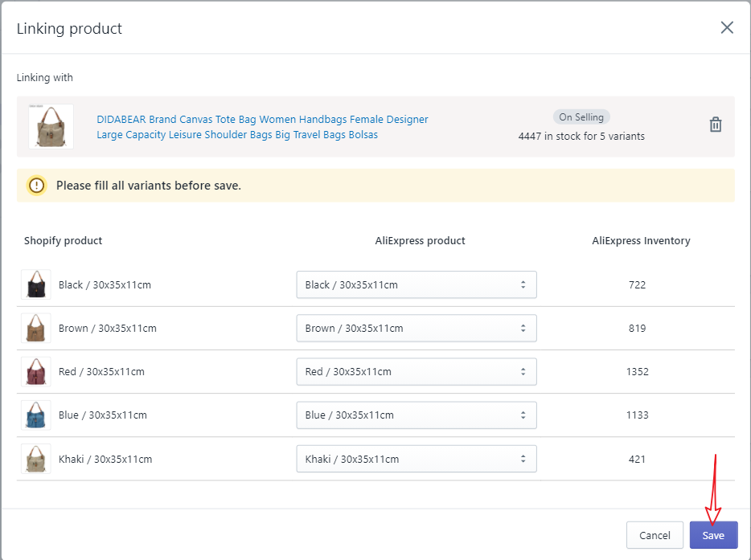Viewport: 751px width, 560px height.
Task: Click the Blue bag variant thumbnail
Action: click(36, 415)
